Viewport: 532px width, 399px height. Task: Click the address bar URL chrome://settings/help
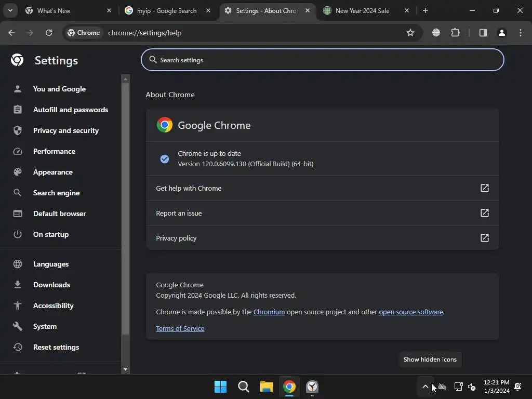[144, 33]
